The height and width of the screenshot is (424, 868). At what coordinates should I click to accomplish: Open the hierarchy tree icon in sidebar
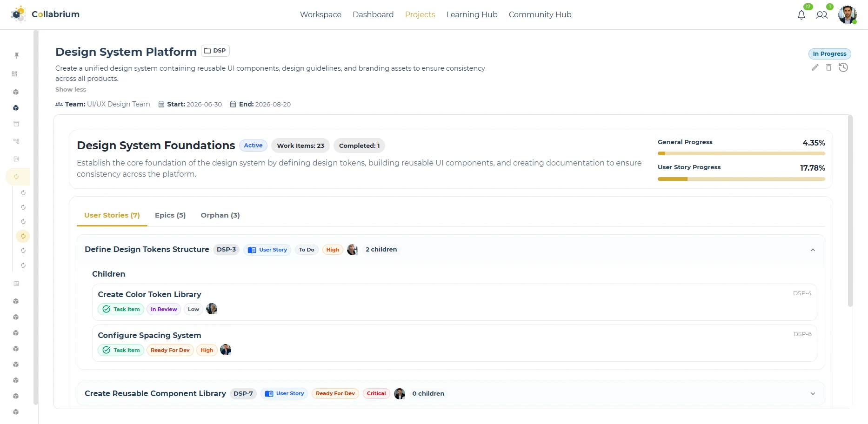[x=16, y=141]
